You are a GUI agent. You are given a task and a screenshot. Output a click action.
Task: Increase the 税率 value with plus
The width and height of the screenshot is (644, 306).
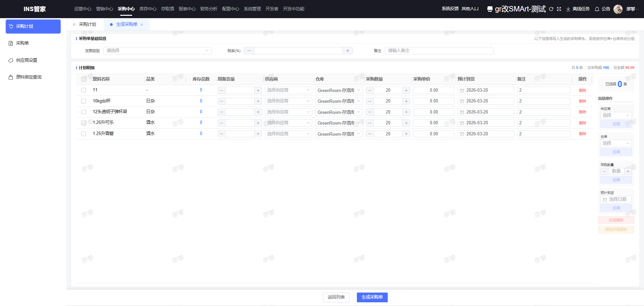coord(347,51)
